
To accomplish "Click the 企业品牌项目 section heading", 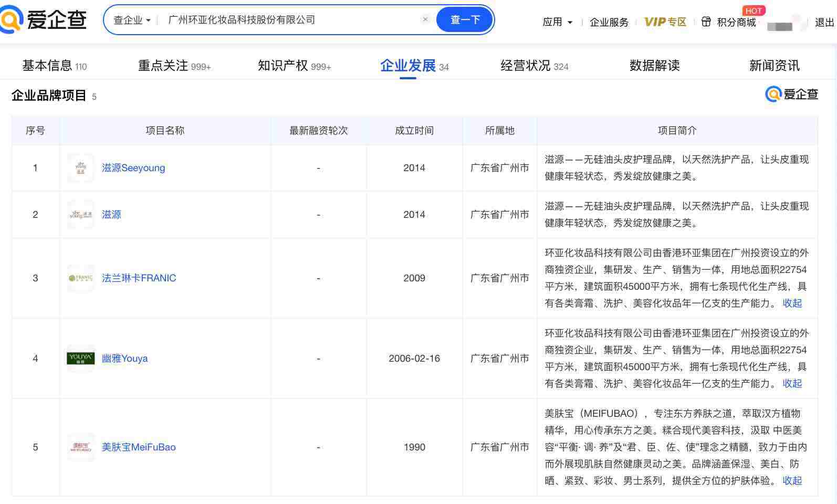I will 49,96.
